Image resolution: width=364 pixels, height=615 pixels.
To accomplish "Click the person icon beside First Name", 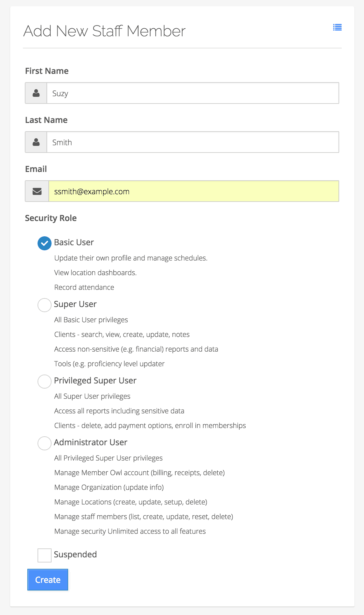I will pos(36,93).
